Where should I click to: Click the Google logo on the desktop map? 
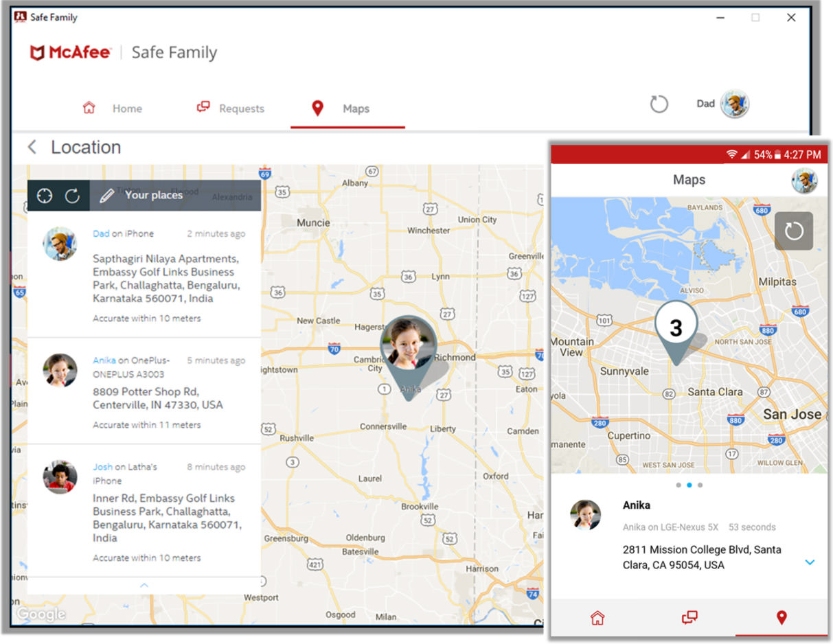(x=41, y=614)
